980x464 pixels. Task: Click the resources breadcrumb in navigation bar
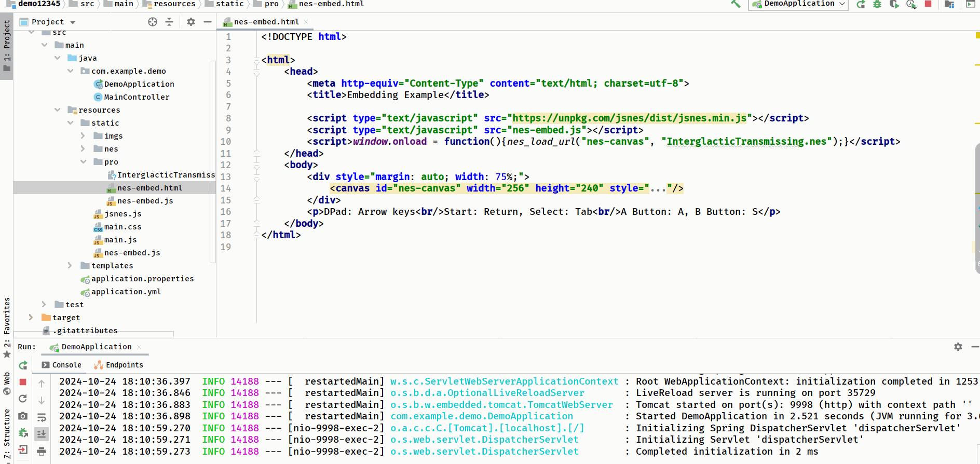(x=169, y=4)
